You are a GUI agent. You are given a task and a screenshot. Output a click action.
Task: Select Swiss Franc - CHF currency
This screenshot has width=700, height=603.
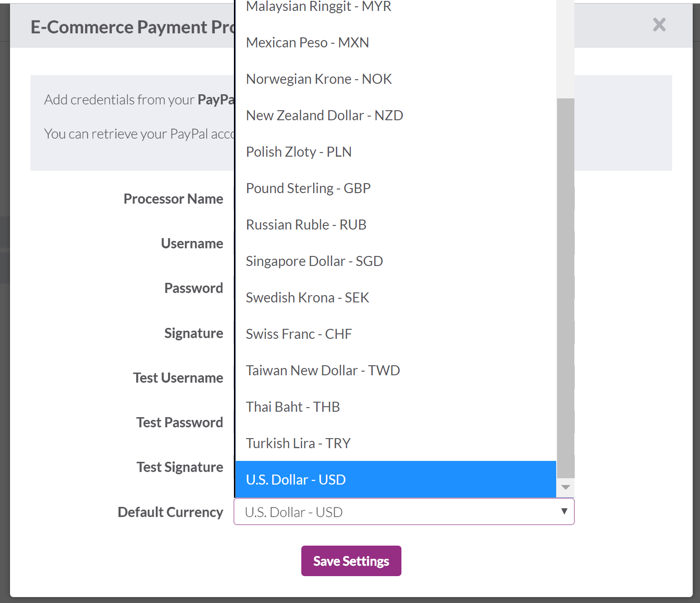tap(396, 334)
